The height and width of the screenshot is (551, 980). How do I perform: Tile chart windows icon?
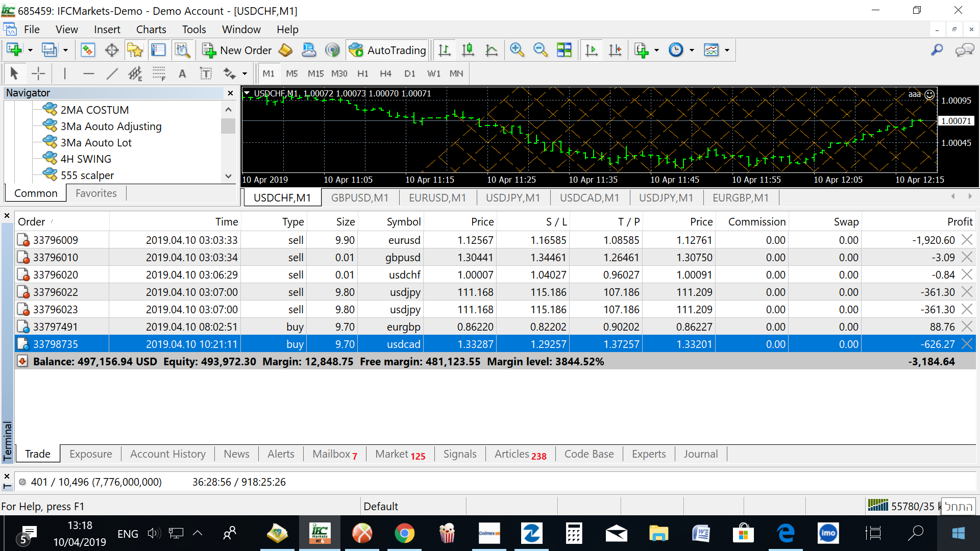[564, 50]
